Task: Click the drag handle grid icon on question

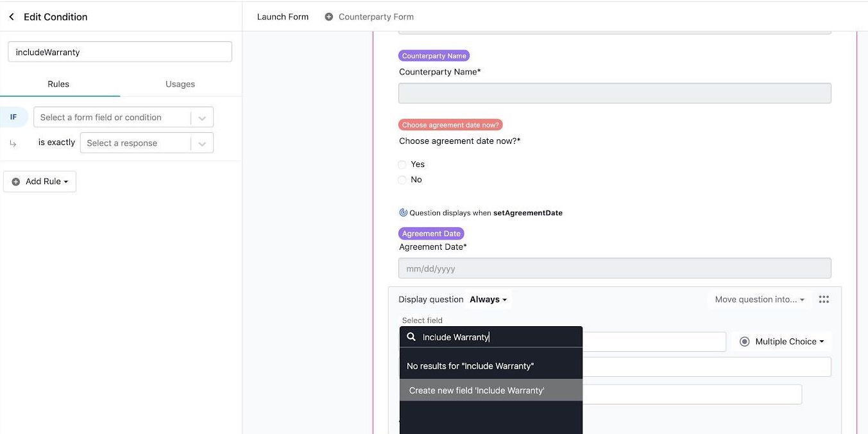Action: coord(824,299)
